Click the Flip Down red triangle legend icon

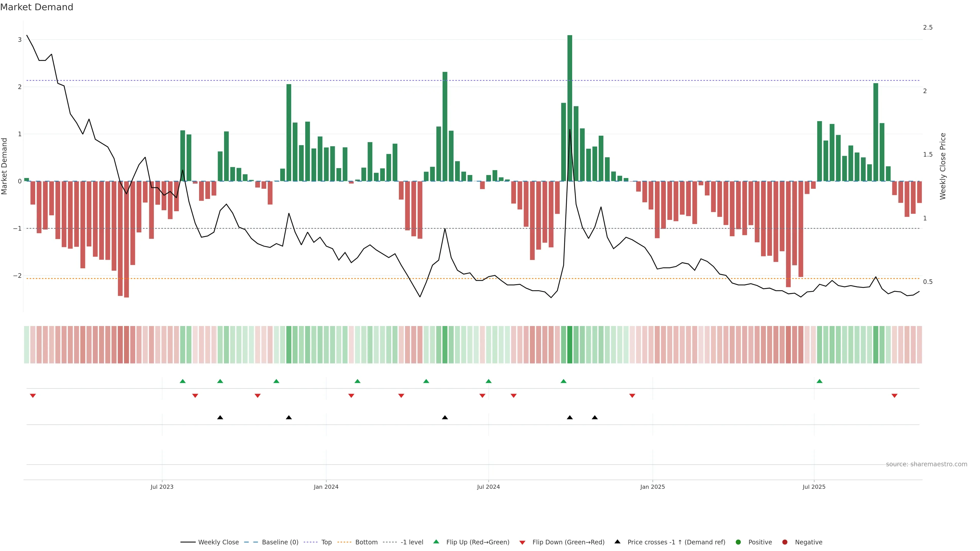point(522,542)
